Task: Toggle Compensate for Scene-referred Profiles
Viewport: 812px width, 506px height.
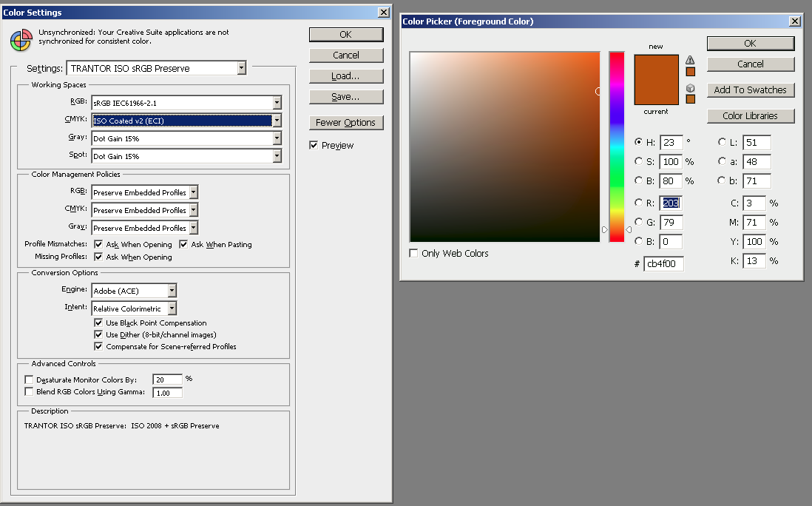Action: click(x=98, y=346)
